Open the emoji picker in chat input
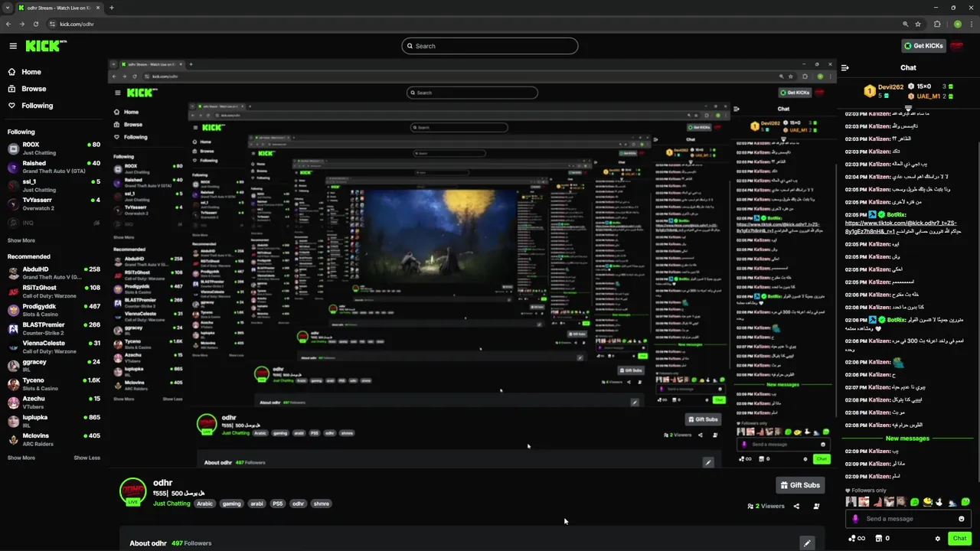The height and width of the screenshot is (551, 980). pyautogui.click(x=962, y=519)
